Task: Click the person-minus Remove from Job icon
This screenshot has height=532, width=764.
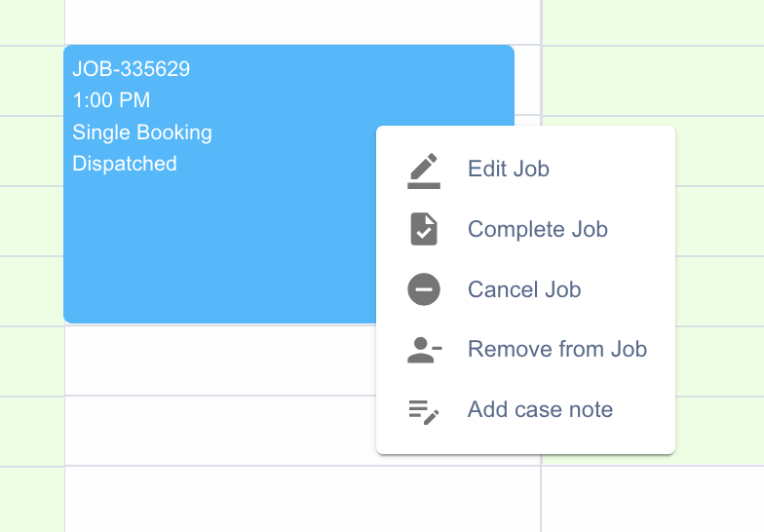Action: pos(424,350)
